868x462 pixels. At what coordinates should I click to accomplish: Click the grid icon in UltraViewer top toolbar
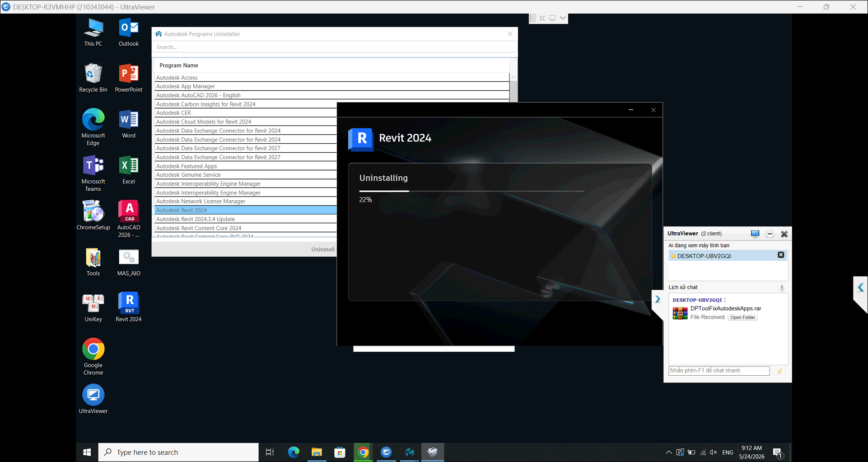[533, 18]
